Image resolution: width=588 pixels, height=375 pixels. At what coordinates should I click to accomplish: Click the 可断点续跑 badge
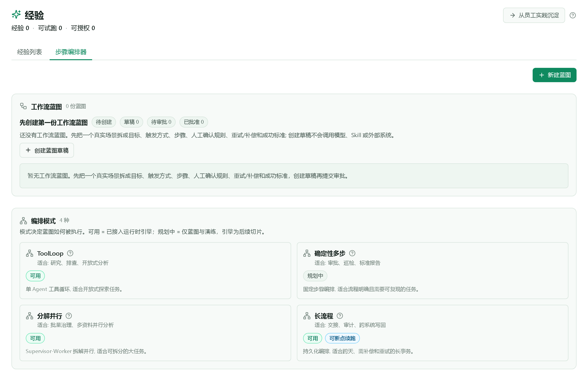click(342, 339)
